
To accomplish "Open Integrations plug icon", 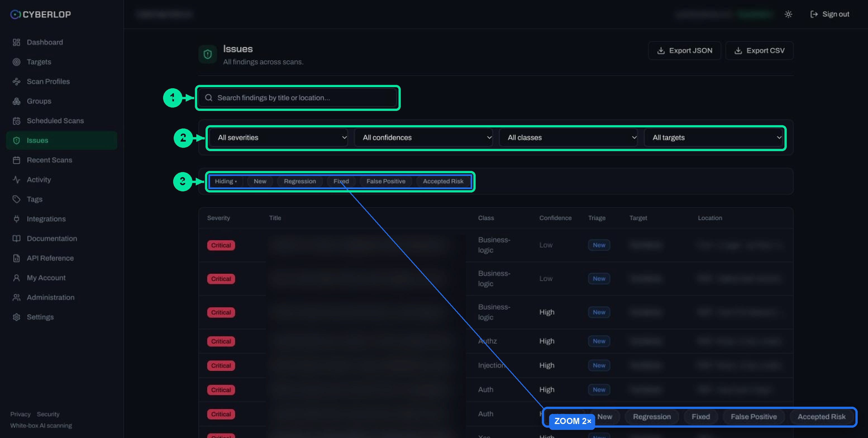I will click(16, 219).
